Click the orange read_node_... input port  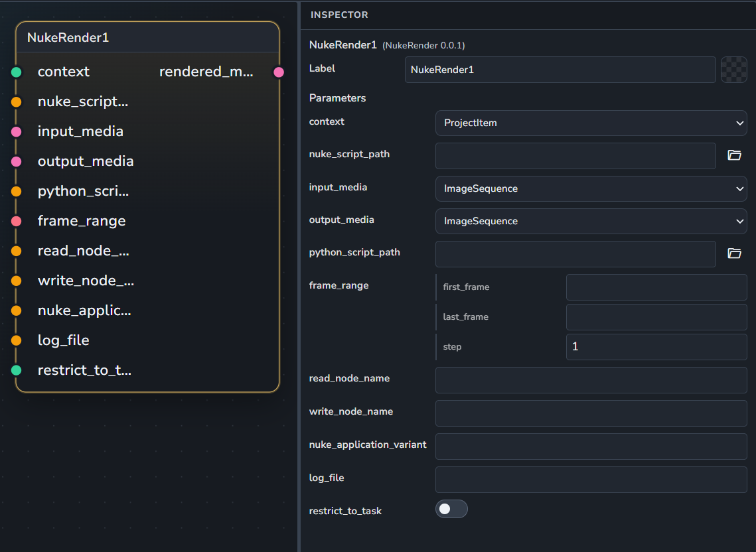point(17,251)
